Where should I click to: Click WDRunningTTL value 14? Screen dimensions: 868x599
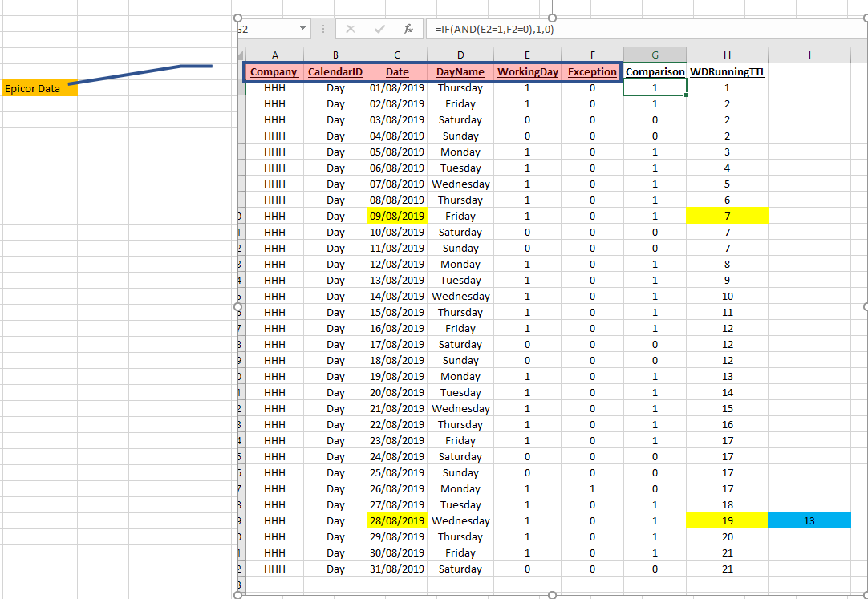(x=727, y=392)
